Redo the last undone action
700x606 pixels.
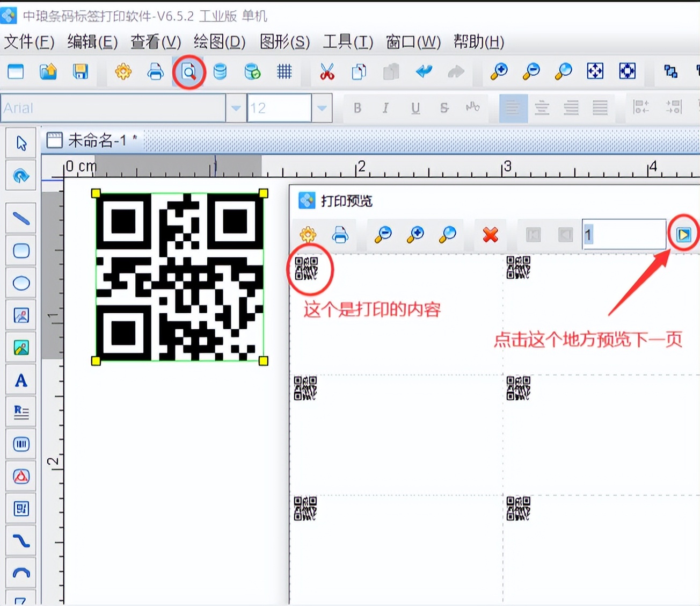pyautogui.click(x=456, y=71)
